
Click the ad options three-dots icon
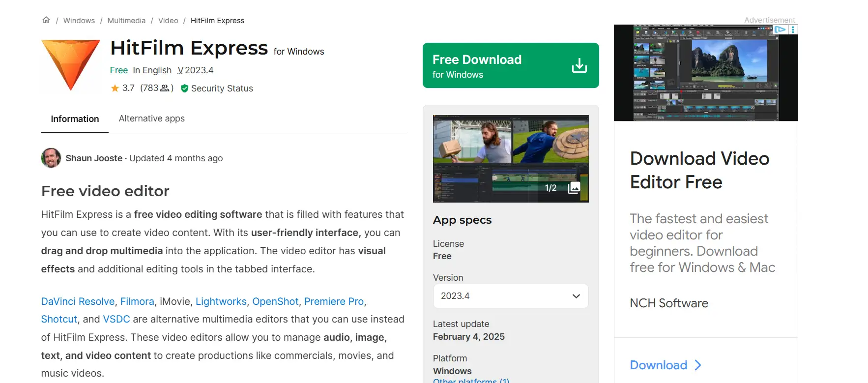click(x=793, y=29)
